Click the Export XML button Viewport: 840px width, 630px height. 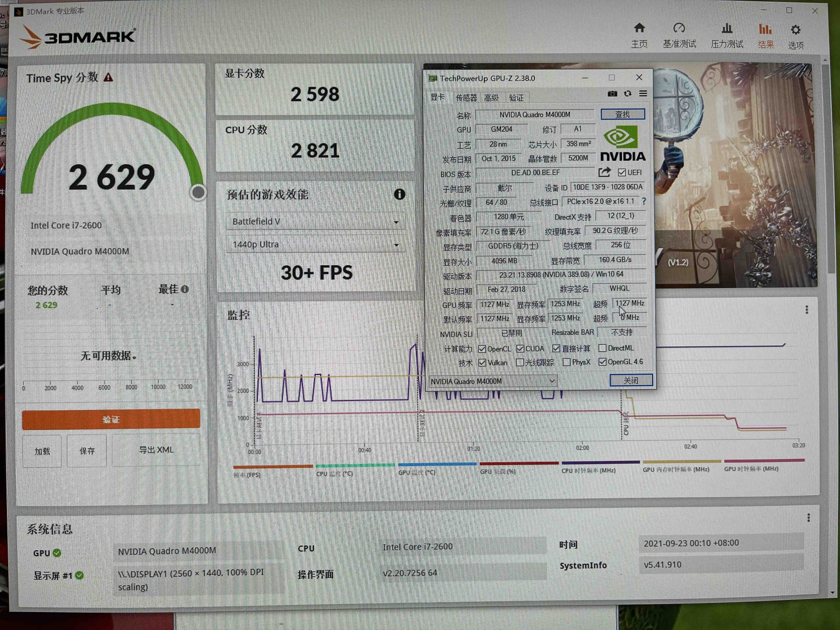tap(156, 450)
